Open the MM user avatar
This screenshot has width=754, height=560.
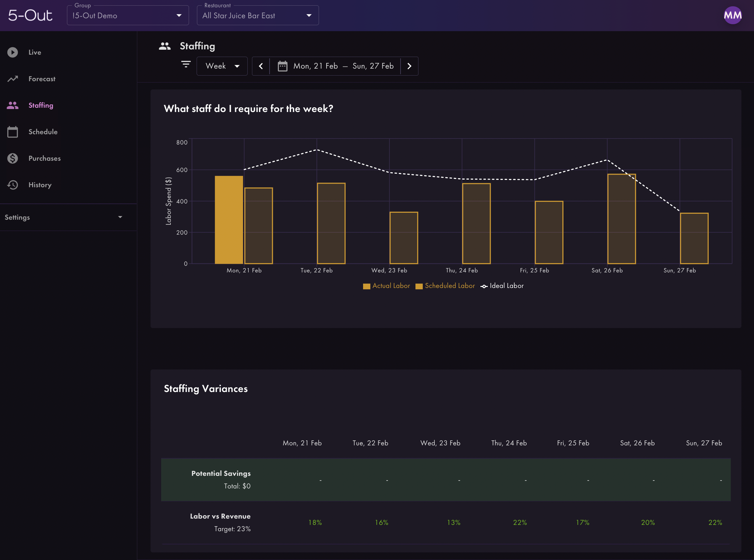(733, 15)
